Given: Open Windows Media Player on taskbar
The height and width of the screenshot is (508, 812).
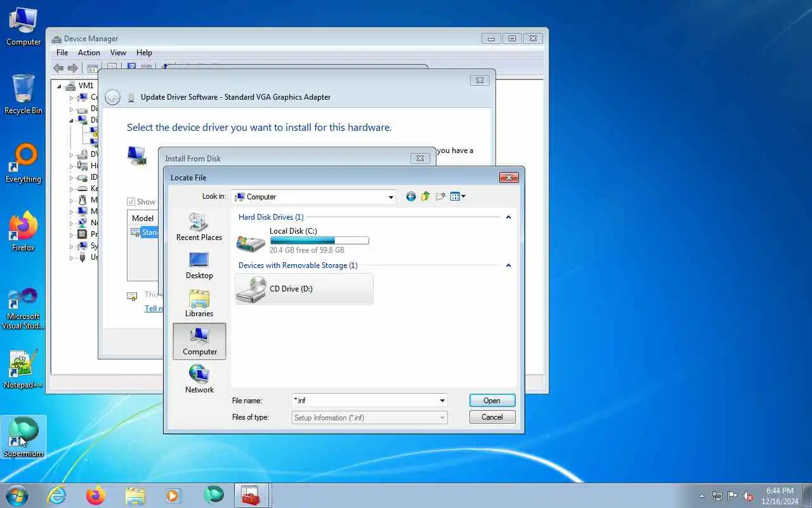Looking at the screenshot, I should (174, 495).
